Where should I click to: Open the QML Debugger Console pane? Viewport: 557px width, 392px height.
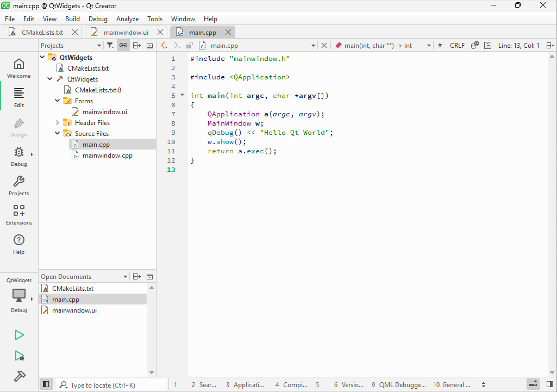[398, 385]
